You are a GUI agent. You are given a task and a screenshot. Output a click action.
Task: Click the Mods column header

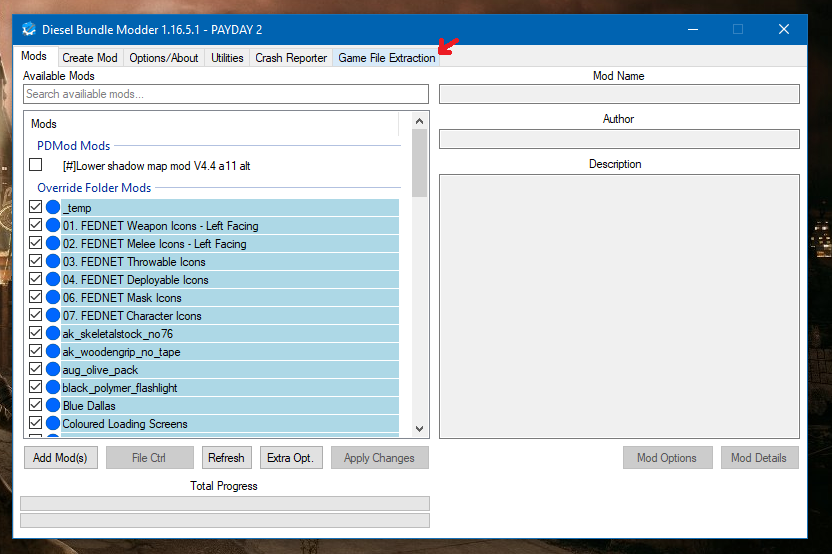pyautogui.click(x=212, y=124)
